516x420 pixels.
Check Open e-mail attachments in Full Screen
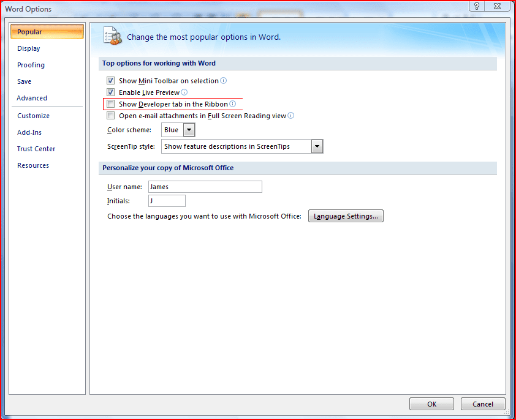point(110,116)
